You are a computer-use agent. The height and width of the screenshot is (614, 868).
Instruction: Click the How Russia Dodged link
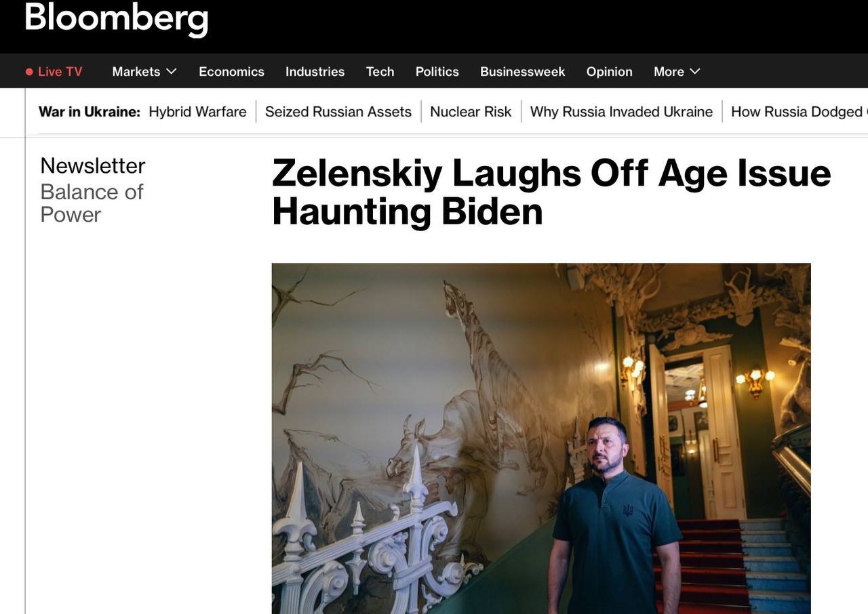click(x=799, y=112)
